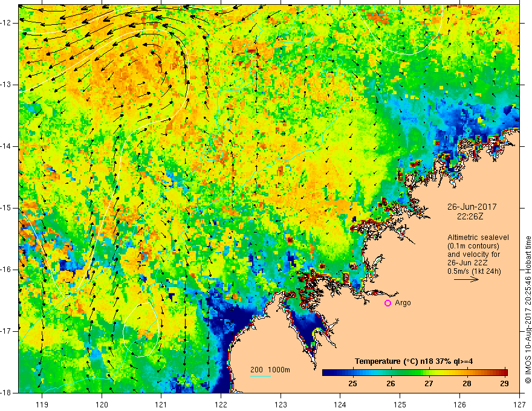Click longitude axis label '122'
The width and height of the screenshot is (532, 411).
tap(221, 404)
